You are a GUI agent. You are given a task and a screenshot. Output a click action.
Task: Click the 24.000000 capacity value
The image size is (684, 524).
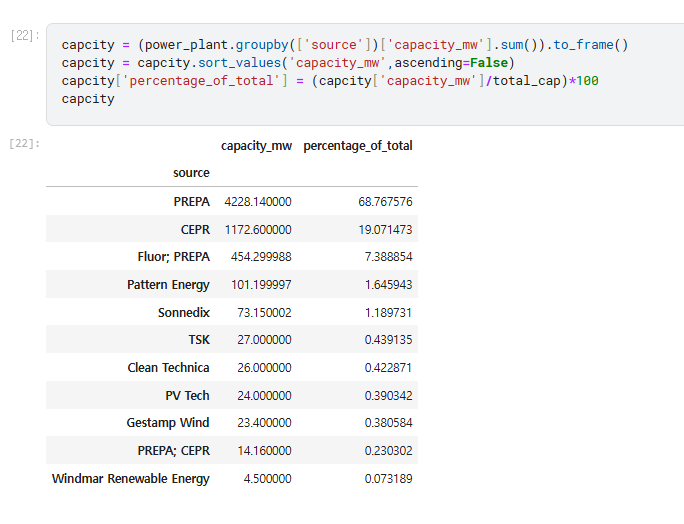click(x=264, y=395)
